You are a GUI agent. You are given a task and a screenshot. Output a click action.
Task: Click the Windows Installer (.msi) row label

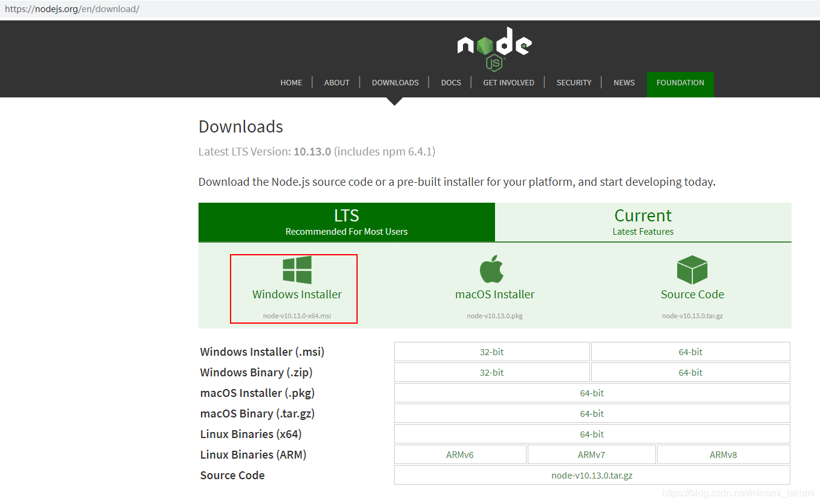point(262,352)
